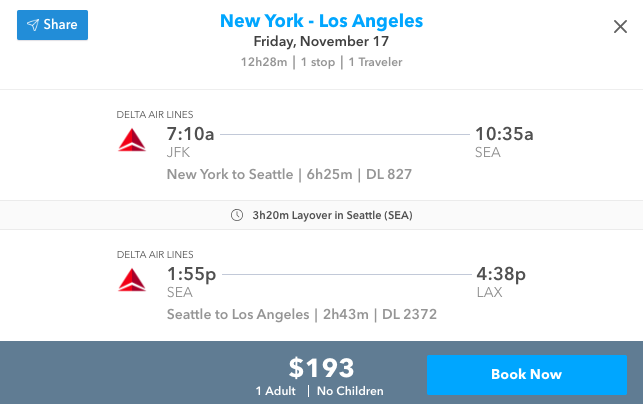643x404 pixels.
Task: Click the clock icon beside the layover
Action: click(x=236, y=215)
